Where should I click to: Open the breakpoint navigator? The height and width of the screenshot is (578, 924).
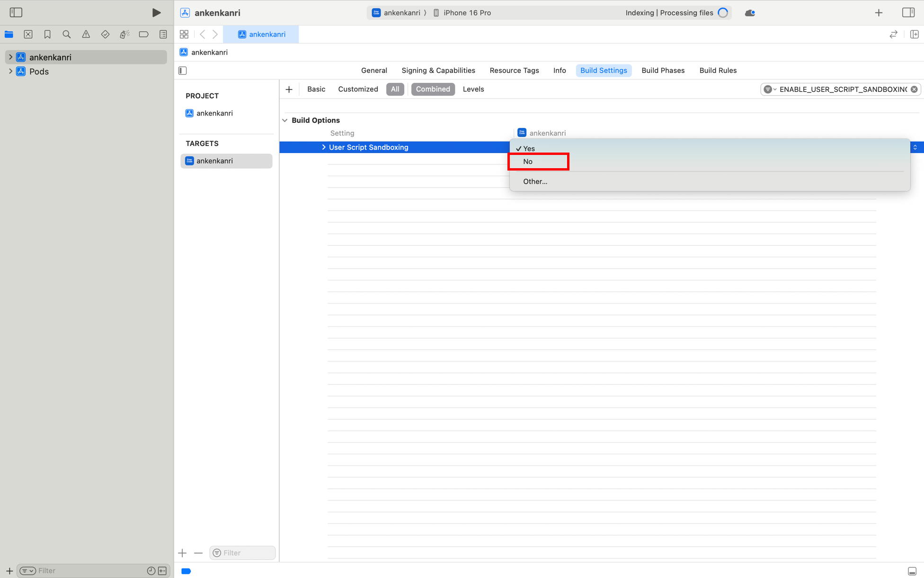(143, 34)
